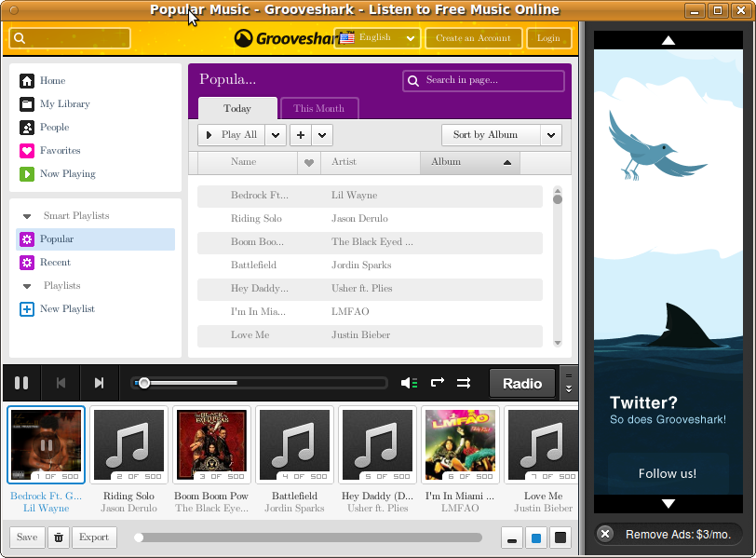Open My Library in sidebar
This screenshot has height=558, width=756.
(x=55, y=103)
